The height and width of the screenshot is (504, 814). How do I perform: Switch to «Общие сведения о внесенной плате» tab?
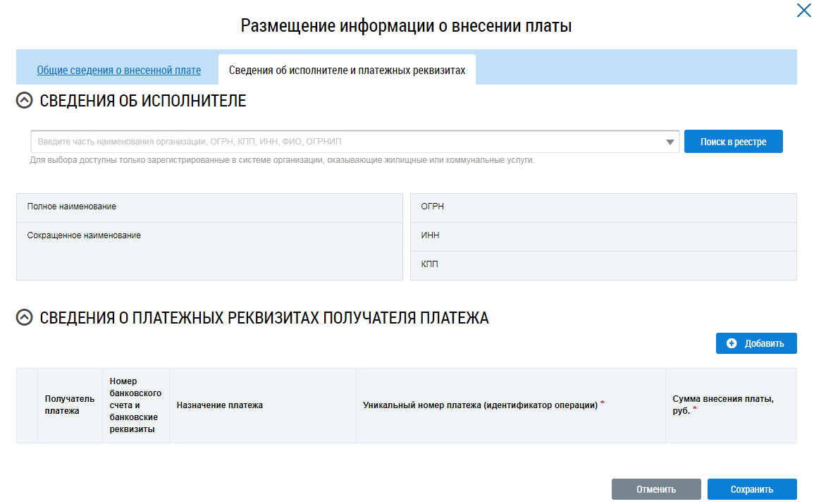coord(119,70)
